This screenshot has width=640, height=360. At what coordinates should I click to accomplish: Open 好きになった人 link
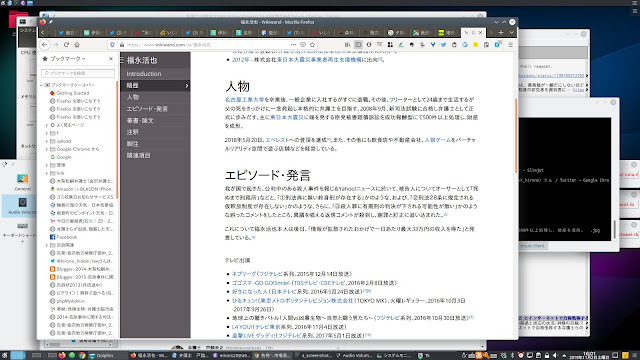click(250, 292)
